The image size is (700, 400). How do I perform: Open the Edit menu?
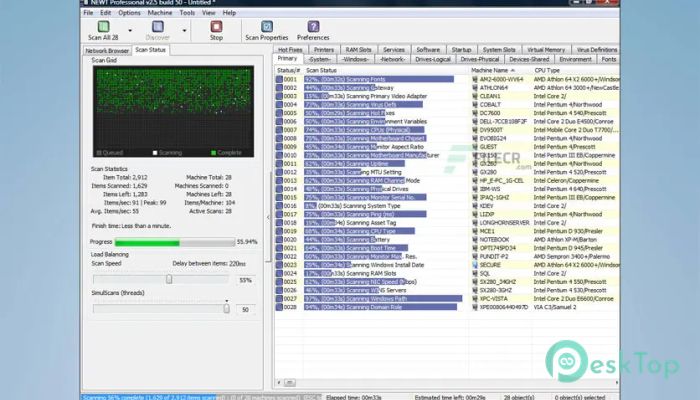tap(105, 13)
